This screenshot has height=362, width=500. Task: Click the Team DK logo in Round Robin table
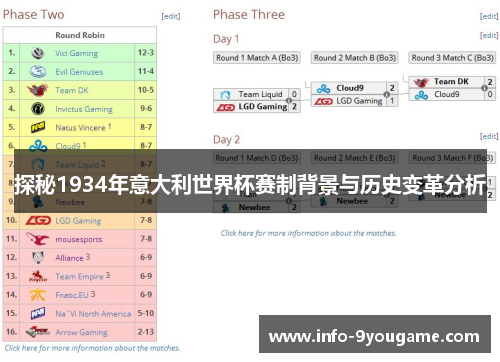coord(38,90)
